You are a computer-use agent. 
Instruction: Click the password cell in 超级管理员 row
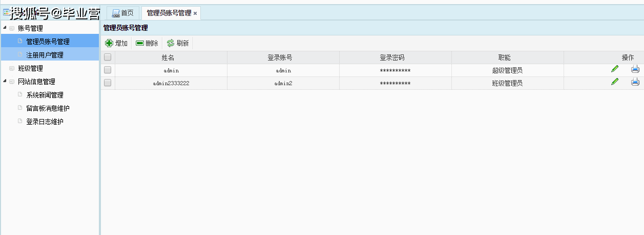tap(395, 70)
